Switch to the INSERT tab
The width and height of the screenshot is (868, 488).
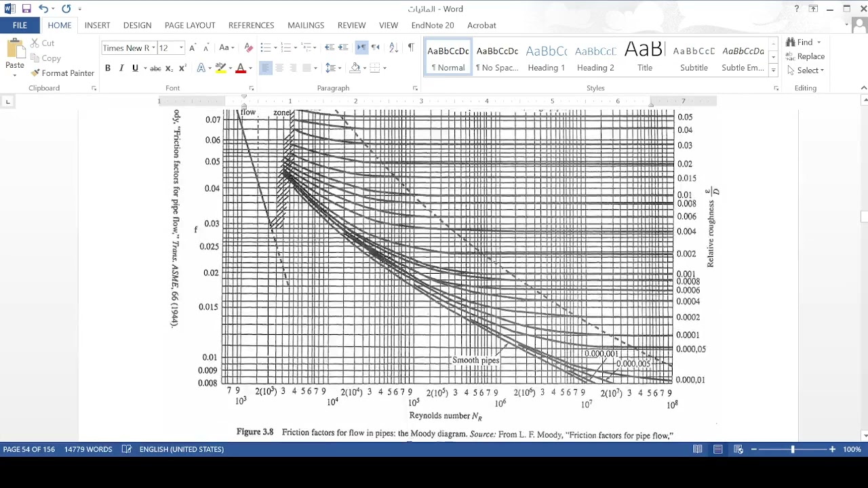(x=97, y=25)
